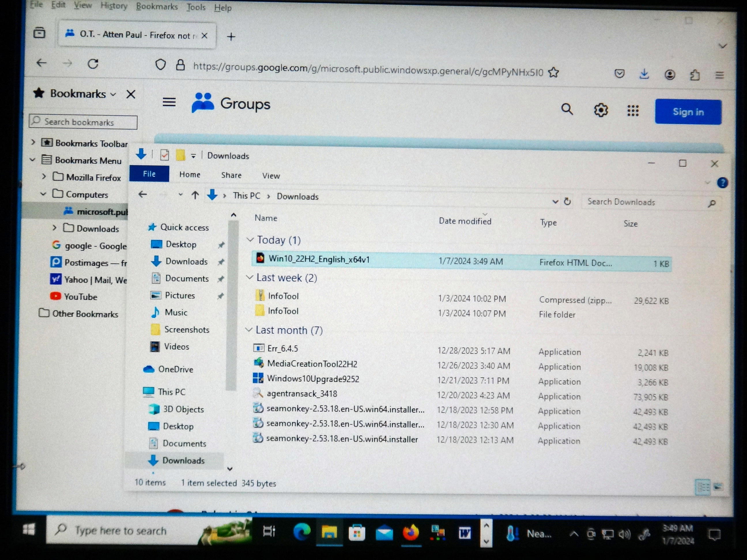The height and width of the screenshot is (560, 747).
Task: Click the Firefox reload page icon
Action: (93, 64)
